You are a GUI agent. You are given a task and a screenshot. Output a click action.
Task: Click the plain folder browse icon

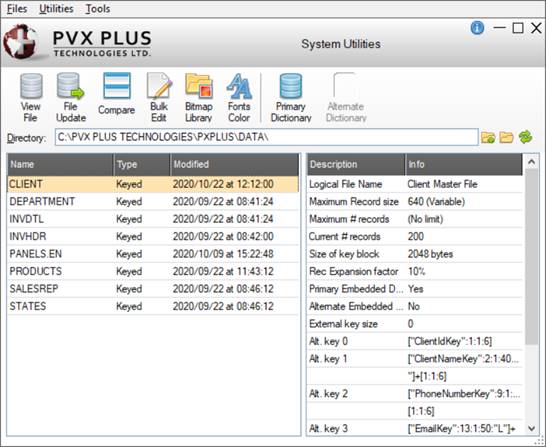(506, 138)
